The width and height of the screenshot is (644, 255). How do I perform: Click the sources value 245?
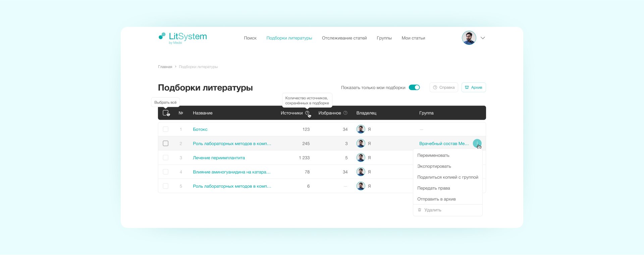tap(306, 143)
